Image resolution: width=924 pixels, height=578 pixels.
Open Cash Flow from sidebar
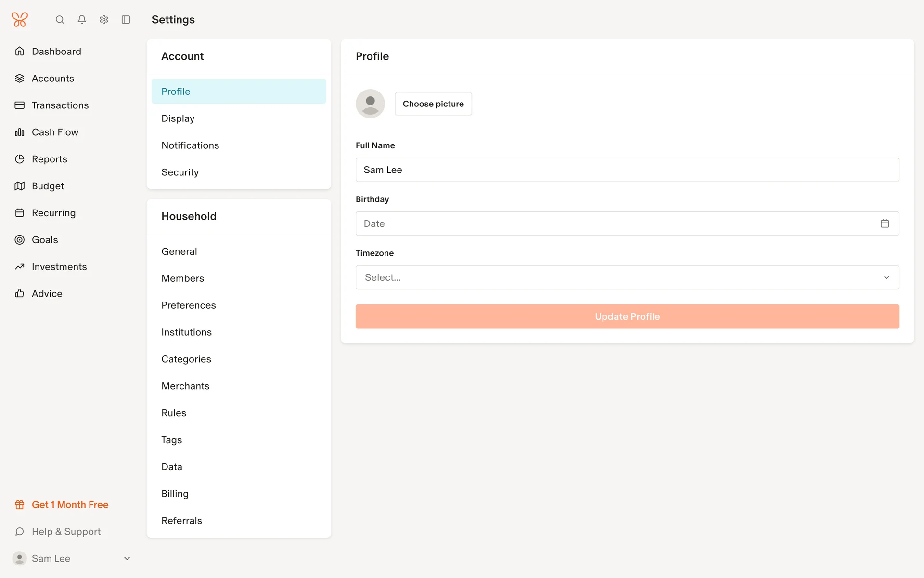pyautogui.click(x=55, y=132)
